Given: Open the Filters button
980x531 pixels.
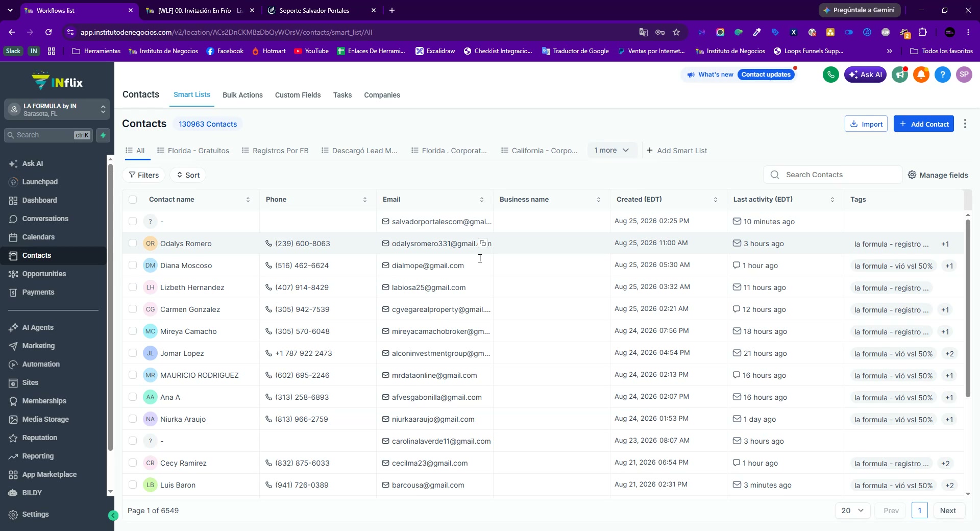Looking at the screenshot, I should [x=143, y=175].
